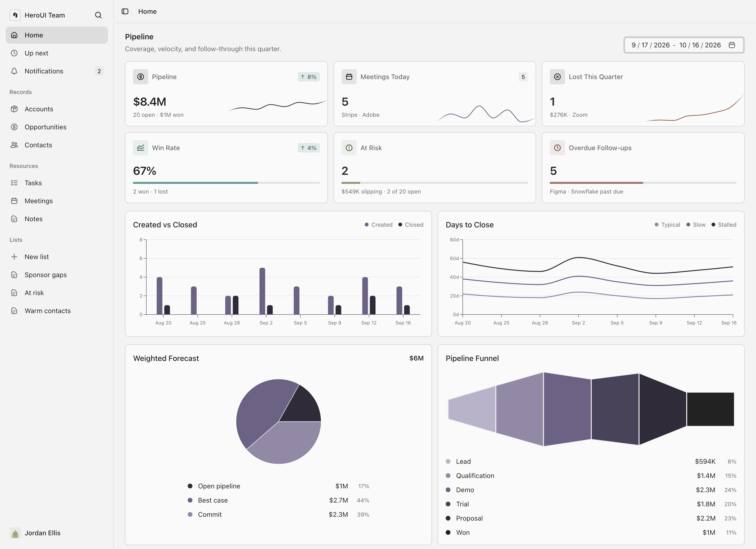Open Opportunities in the sidebar
Screen dimensions: 756x549
coord(57,127)
